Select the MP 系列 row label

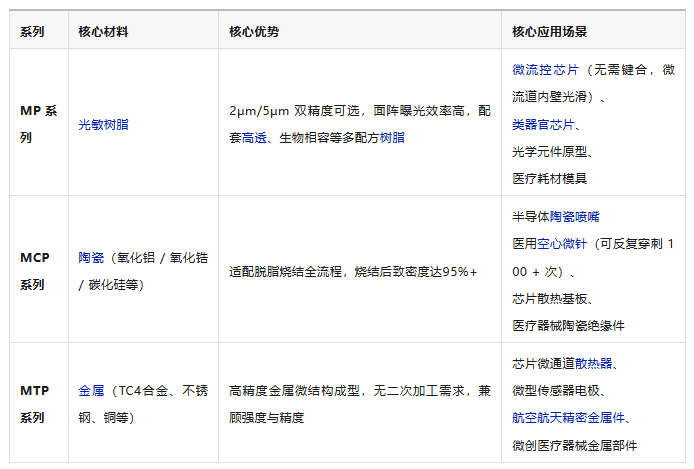[39, 124]
